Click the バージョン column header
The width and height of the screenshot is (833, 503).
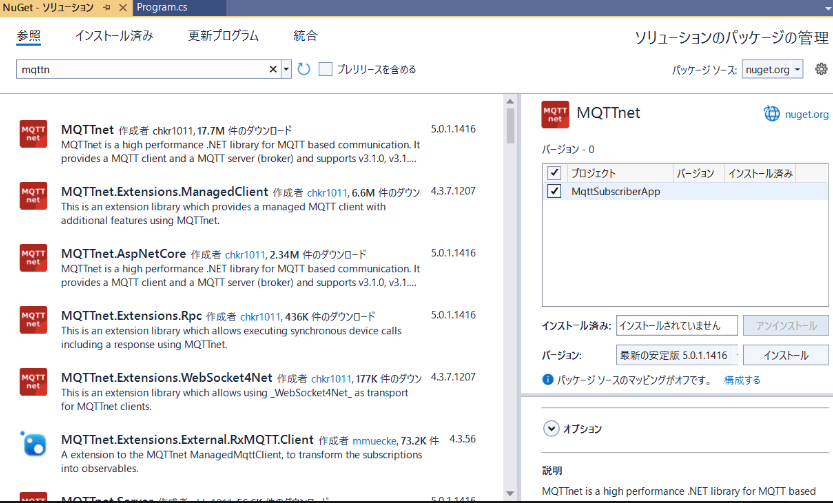click(x=698, y=173)
